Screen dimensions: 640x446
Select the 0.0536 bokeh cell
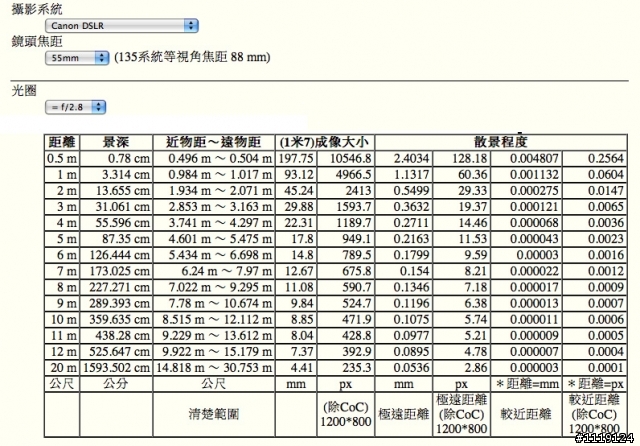(x=404, y=368)
